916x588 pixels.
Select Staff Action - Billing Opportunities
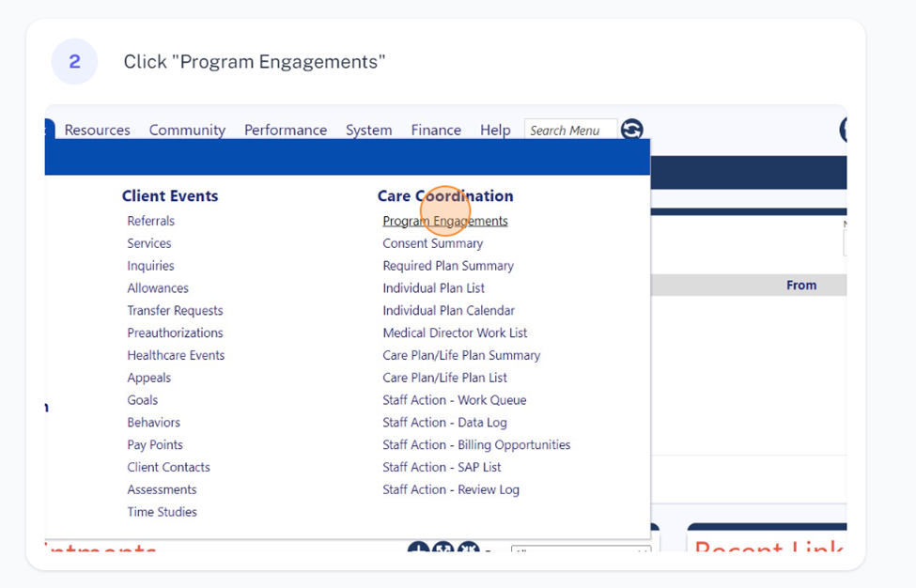point(476,445)
